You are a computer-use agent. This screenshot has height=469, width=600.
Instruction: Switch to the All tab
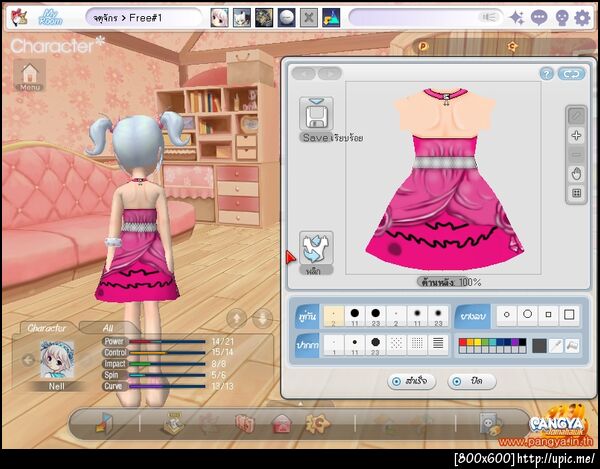pyautogui.click(x=108, y=328)
